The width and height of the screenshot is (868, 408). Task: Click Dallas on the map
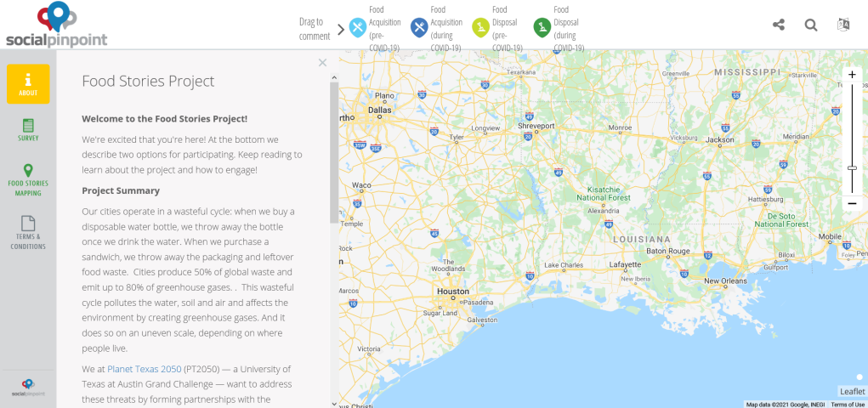pos(380,110)
